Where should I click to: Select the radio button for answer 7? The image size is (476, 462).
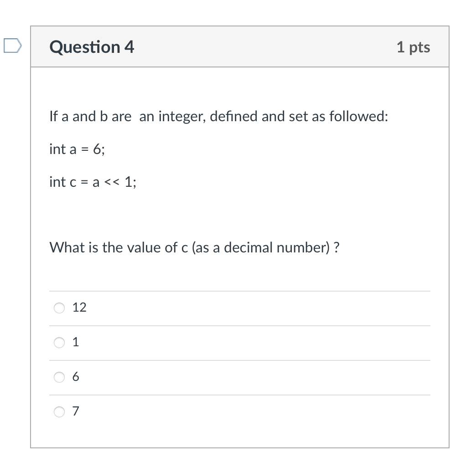(59, 412)
